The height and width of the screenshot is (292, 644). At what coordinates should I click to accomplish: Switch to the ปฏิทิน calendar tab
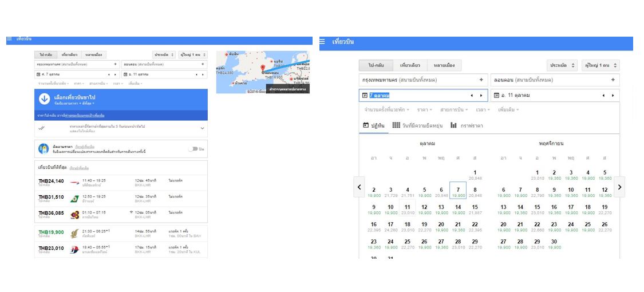374,125
